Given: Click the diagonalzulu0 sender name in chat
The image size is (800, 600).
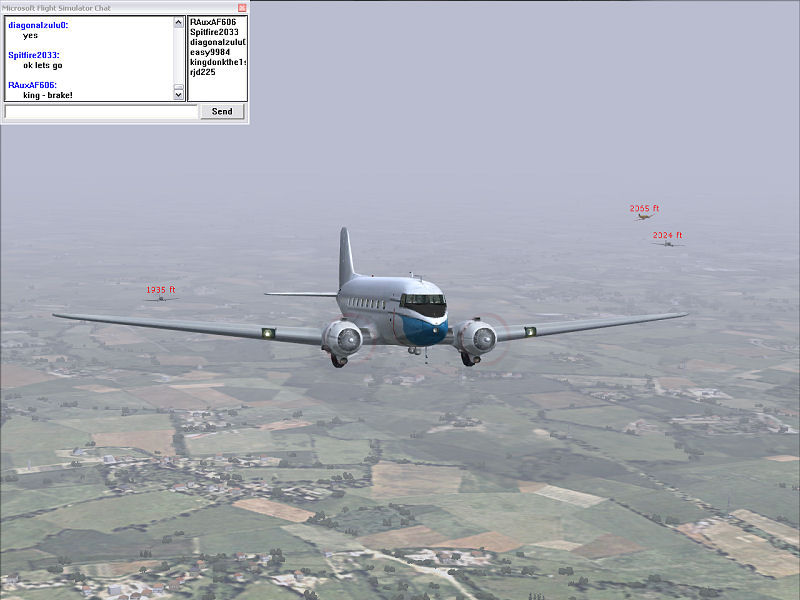Looking at the screenshot, I should pos(38,25).
